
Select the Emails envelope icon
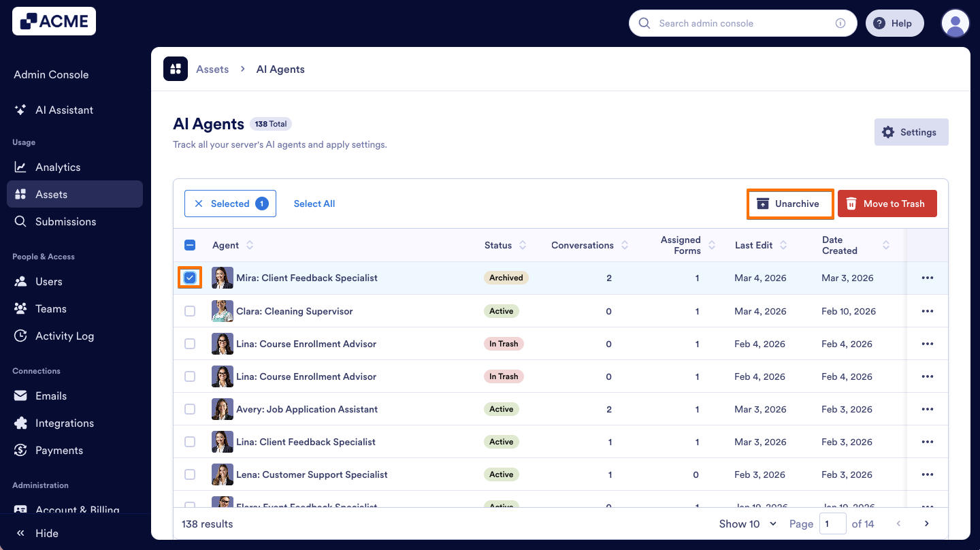(x=21, y=395)
